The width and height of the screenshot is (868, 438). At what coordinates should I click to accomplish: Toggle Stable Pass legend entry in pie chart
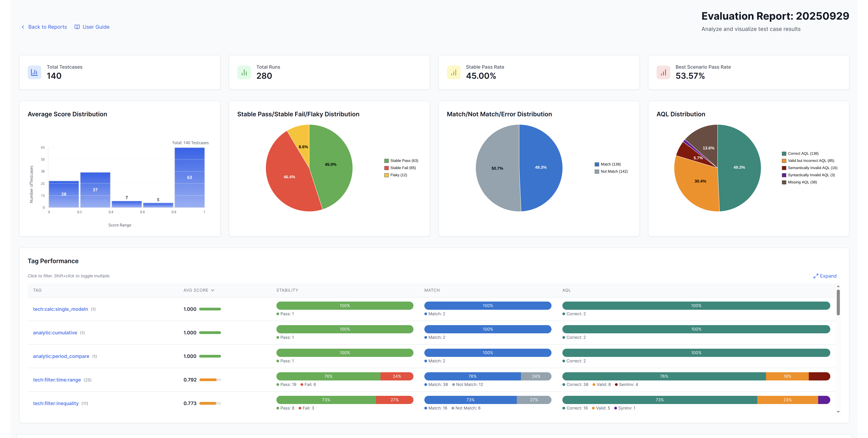pyautogui.click(x=404, y=161)
